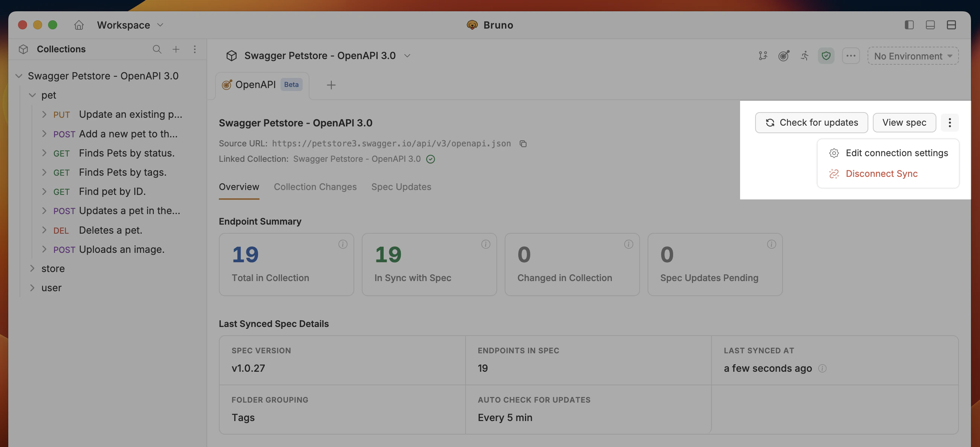Viewport: 980px width, 447px height.
Task: Click the Check for updates button
Action: click(812, 122)
